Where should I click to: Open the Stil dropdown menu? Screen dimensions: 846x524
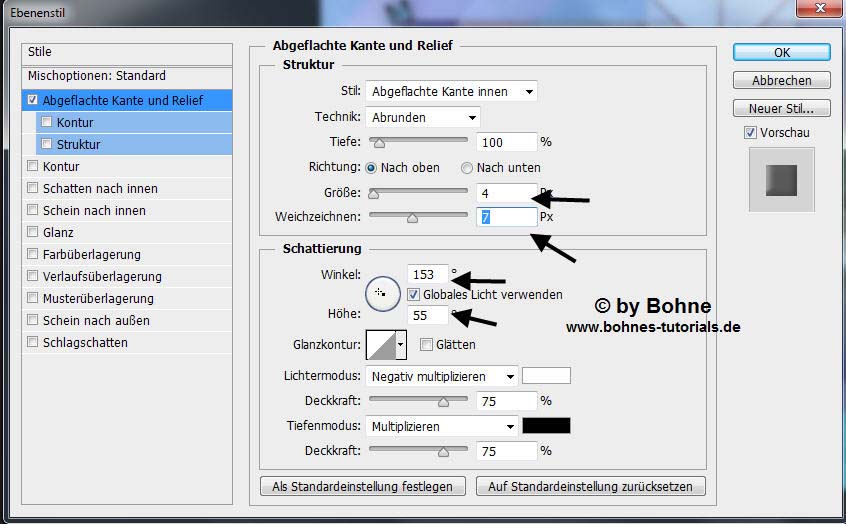[x=451, y=91]
